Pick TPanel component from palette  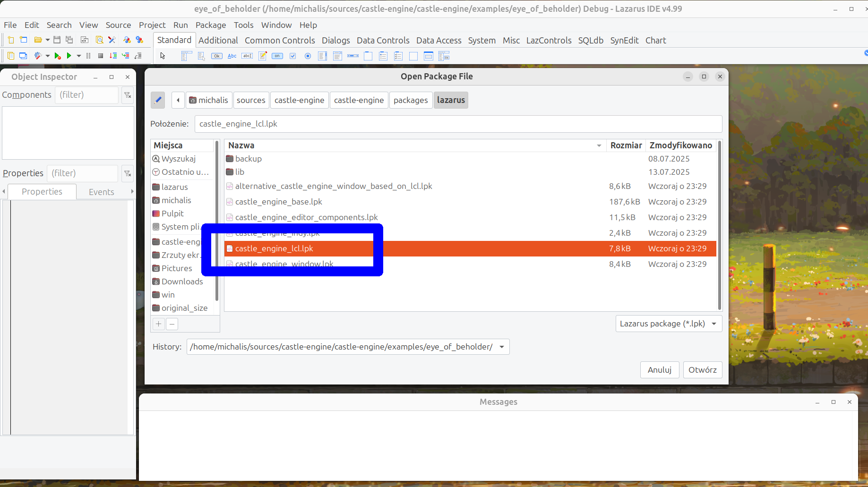pos(413,56)
